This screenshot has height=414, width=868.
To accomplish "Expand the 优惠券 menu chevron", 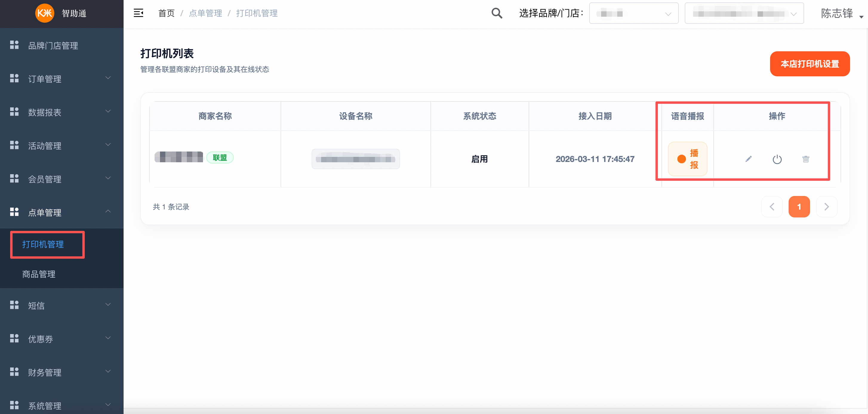I will 108,338.
